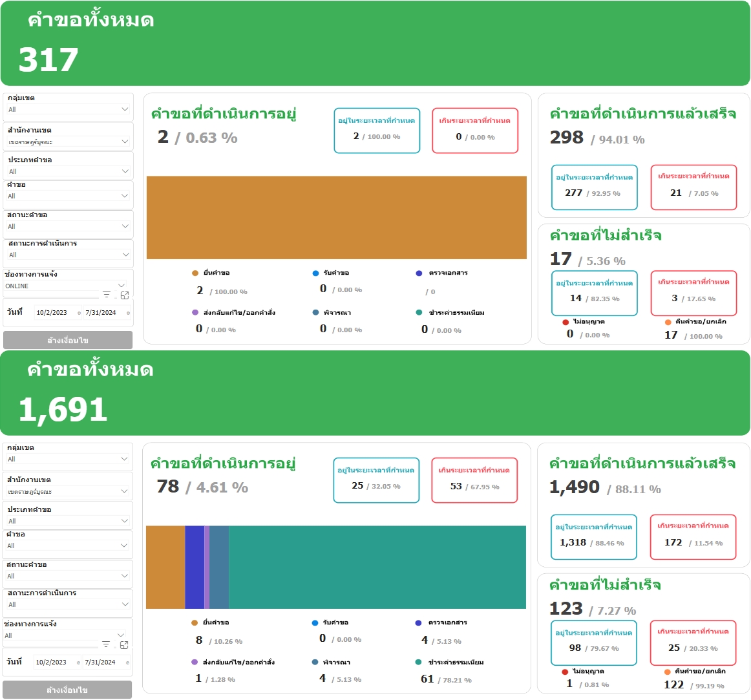Image resolution: width=751 pixels, height=700 pixels.
Task: Click the orange ยื่นคำขอ legend dot showing 8
Action: coord(195,623)
